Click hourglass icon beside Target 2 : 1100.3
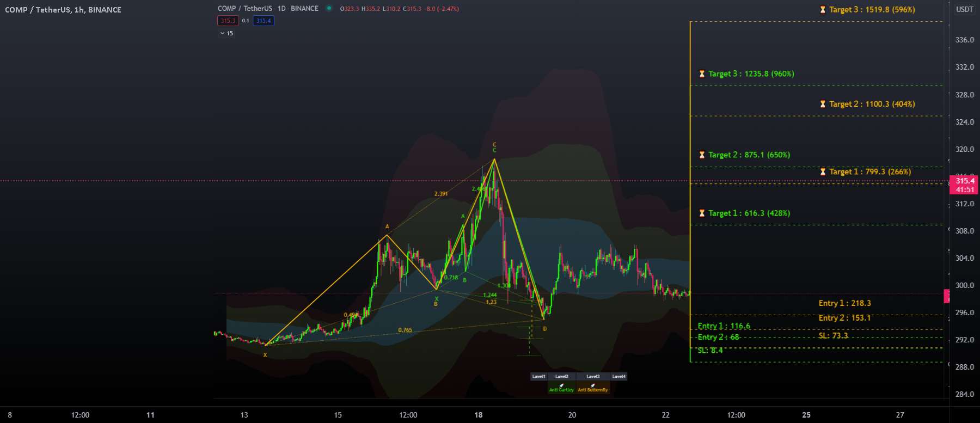Screen dimensions: 980x423 (823, 104)
